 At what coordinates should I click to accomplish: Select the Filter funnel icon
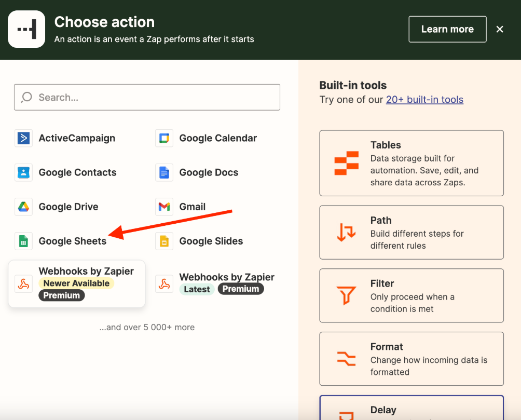346,296
